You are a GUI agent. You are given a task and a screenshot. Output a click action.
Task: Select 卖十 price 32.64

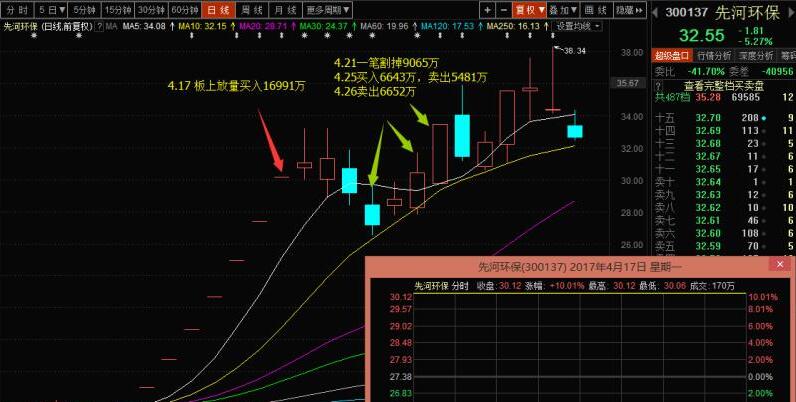tap(708, 182)
